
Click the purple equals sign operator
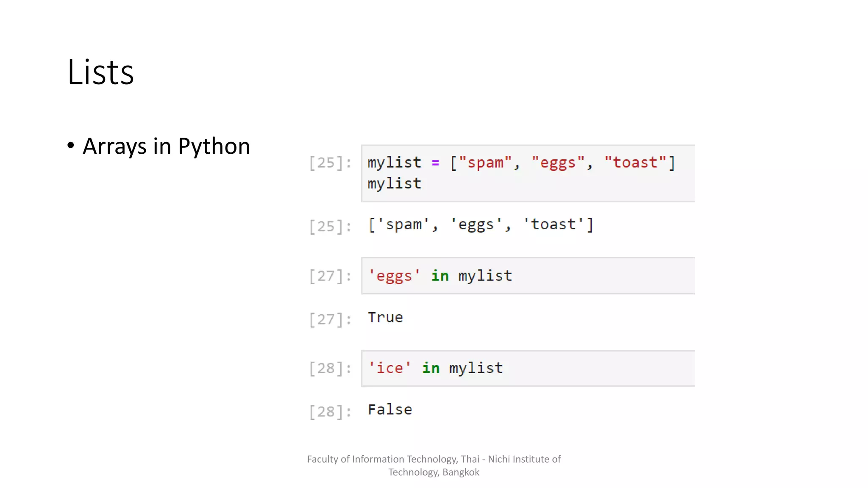pyautogui.click(x=435, y=163)
